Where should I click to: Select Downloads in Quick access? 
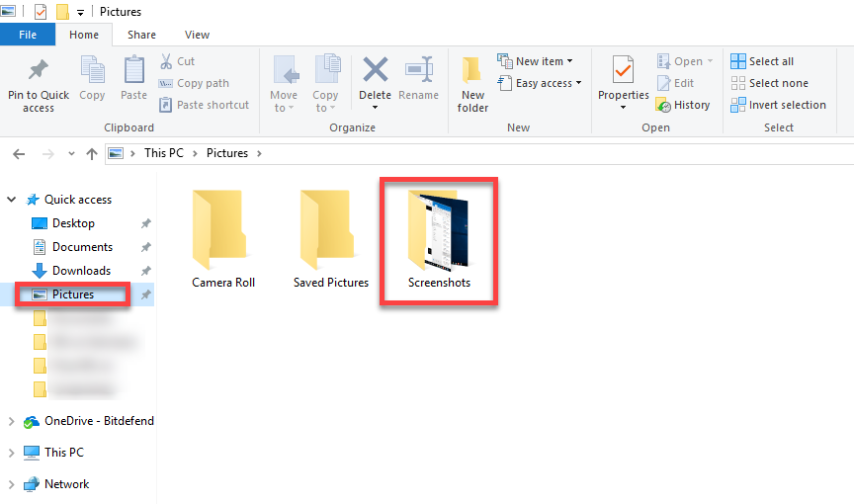80,271
